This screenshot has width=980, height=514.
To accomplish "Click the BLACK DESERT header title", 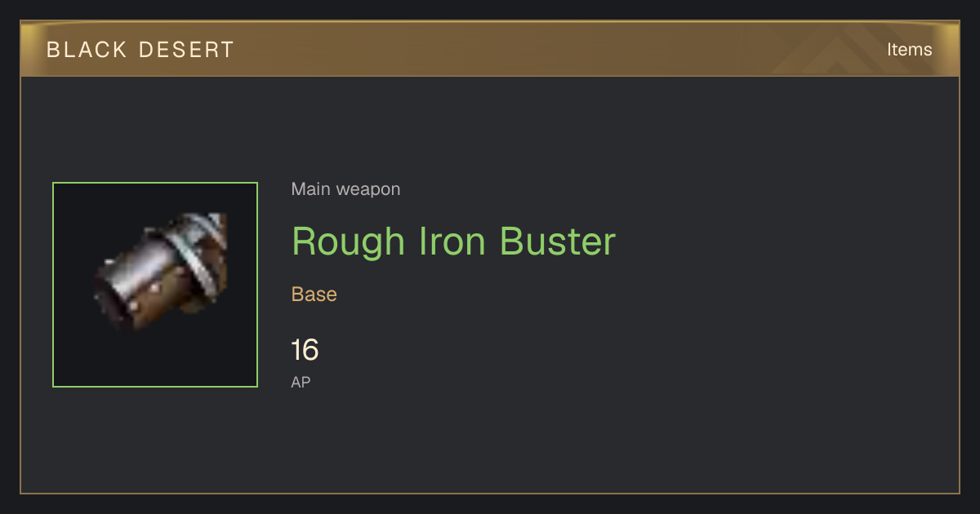I will (x=140, y=50).
